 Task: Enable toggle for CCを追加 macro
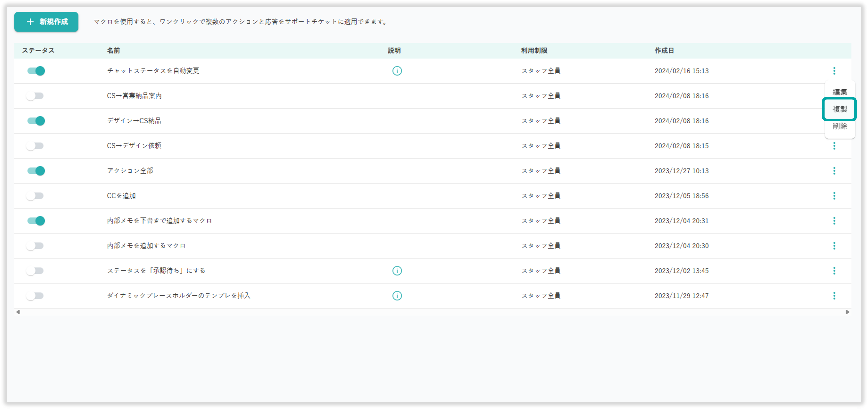tap(35, 196)
